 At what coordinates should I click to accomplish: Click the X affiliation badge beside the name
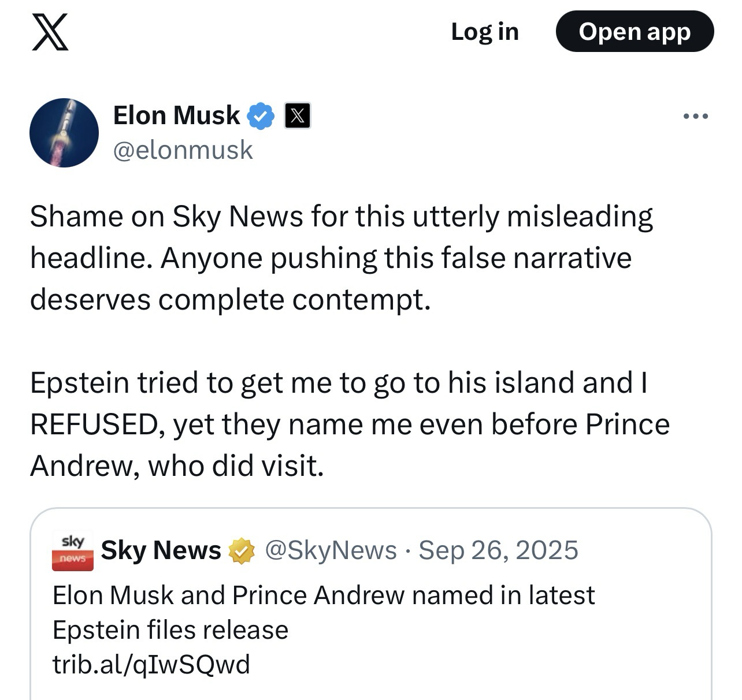tap(297, 116)
